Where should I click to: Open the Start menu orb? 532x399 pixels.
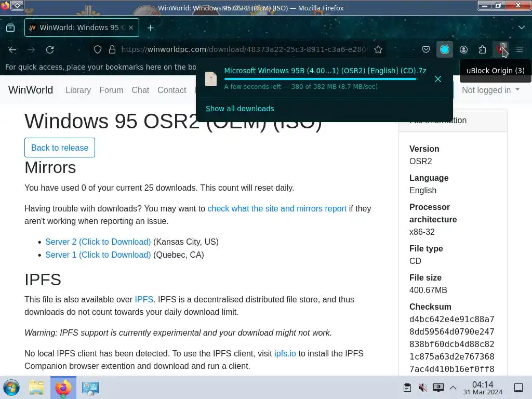click(x=11, y=388)
